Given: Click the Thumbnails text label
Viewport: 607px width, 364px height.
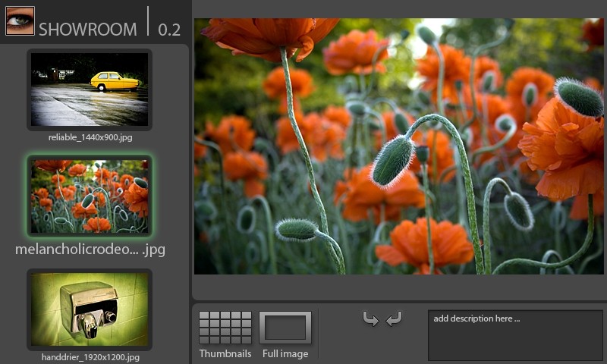Looking at the screenshot, I should pos(225,353).
